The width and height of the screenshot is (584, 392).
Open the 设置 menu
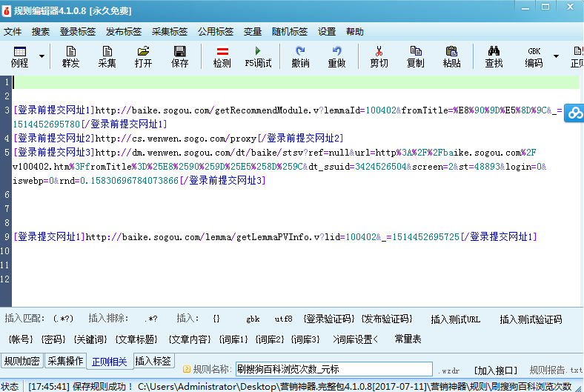(x=327, y=32)
